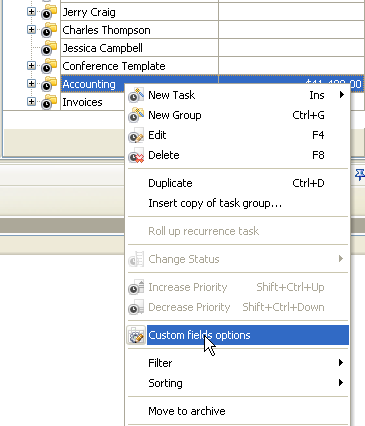Select Edit in the context menu

click(x=238, y=135)
